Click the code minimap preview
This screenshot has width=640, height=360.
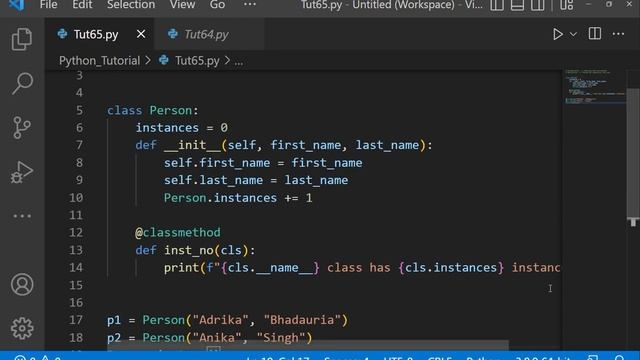[595, 87]
